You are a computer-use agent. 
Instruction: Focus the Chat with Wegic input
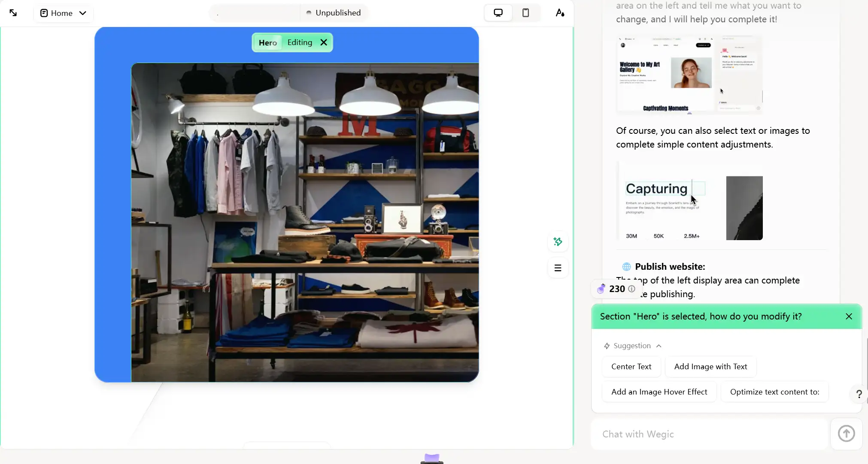[709, 434]
